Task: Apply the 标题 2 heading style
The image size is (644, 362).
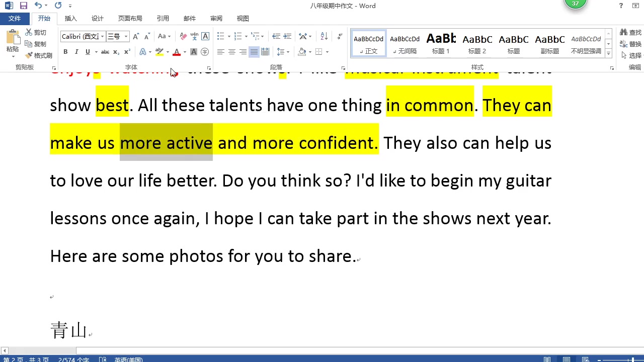Action: pyautogui.click(x=477, y=44)
